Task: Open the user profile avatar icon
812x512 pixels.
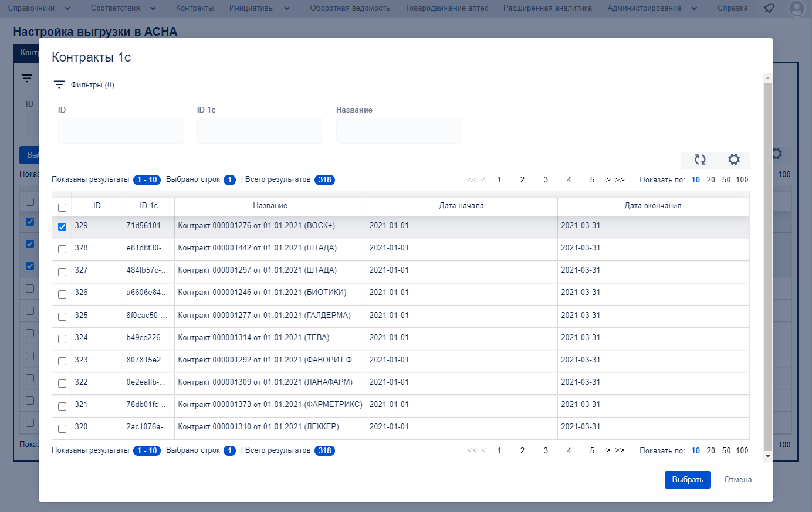Action: 797,8
